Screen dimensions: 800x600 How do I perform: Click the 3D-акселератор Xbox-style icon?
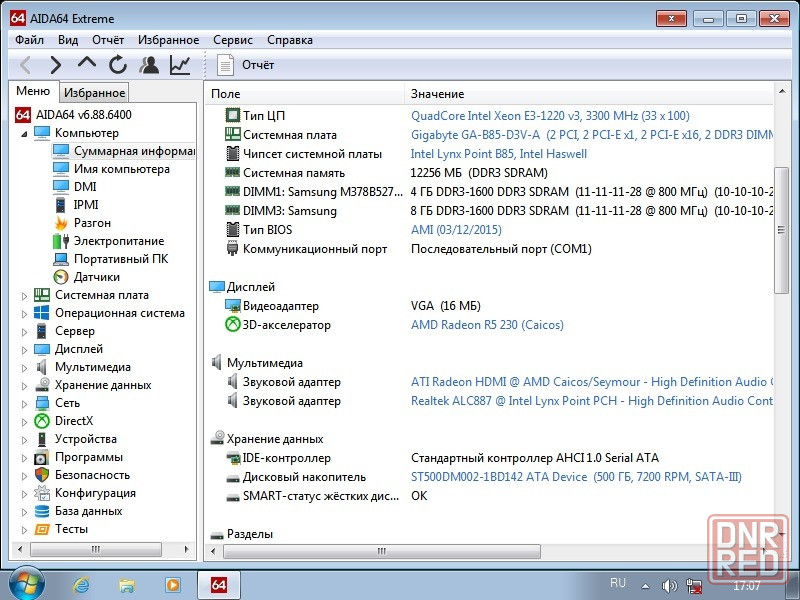233,324
